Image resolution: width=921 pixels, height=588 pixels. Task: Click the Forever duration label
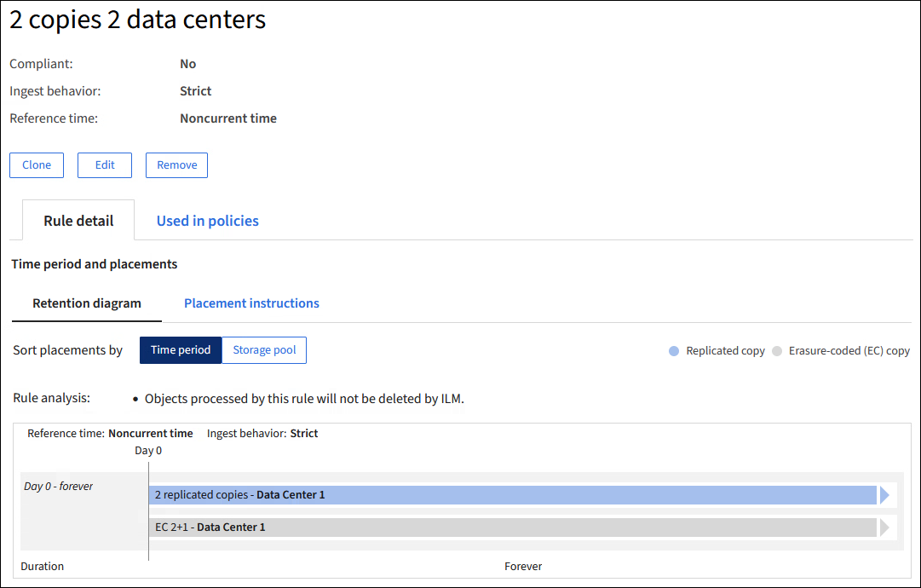tap(523, 567)
